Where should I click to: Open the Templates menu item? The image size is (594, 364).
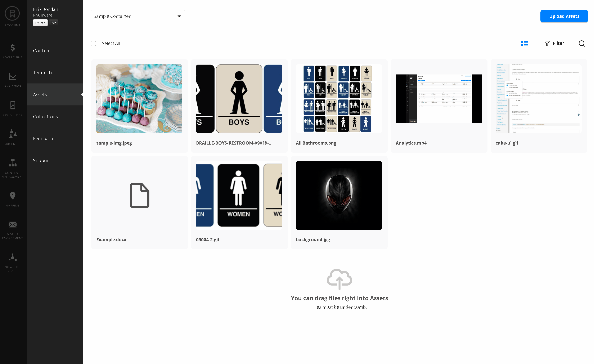pos(44,73)
